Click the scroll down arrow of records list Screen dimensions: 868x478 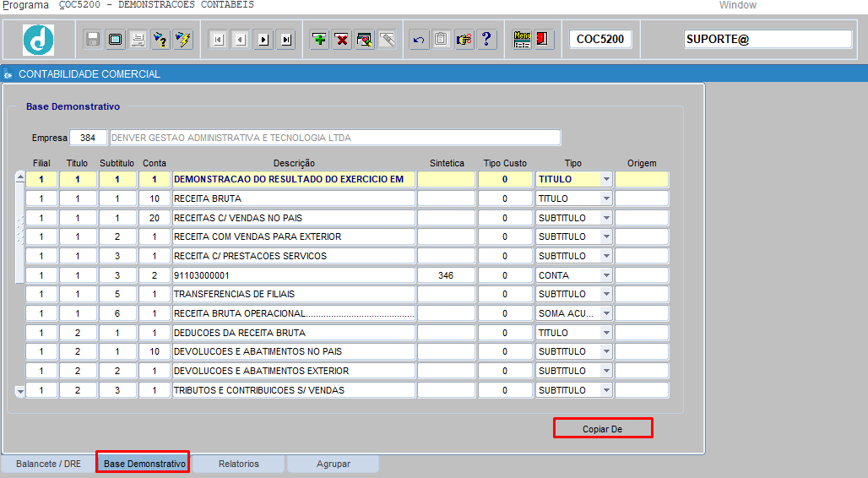point(20,391)
